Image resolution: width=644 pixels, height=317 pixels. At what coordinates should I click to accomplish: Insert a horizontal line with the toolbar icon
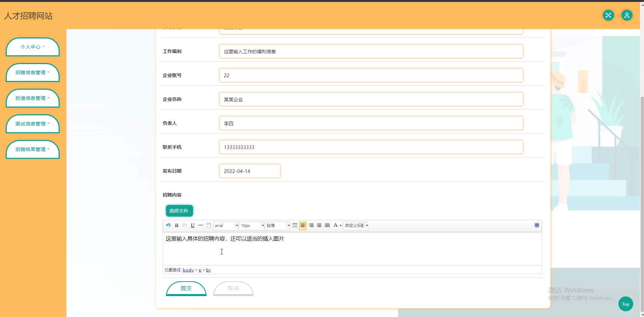tap(201, 225)
